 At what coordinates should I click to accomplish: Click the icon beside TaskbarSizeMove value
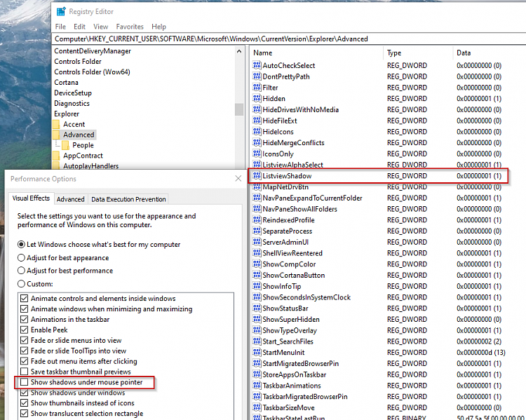[257, 407]
